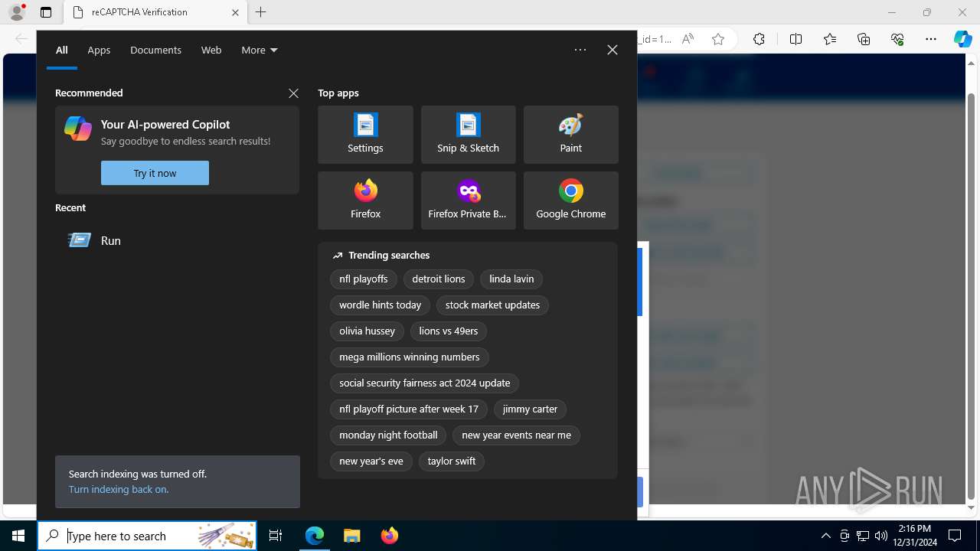This screenshot has width=980, height=551.
Task: Click Read aloud icon in address bar
Action: click(688, 39)
